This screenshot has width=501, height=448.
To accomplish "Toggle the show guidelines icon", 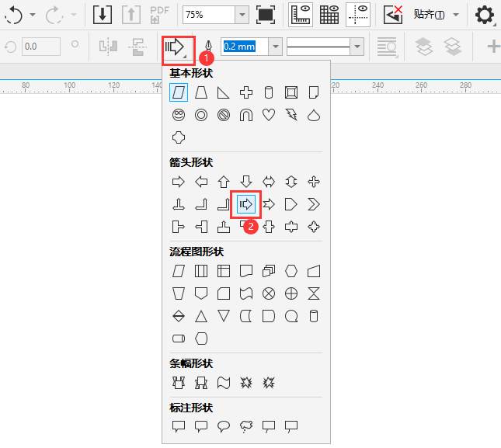I will point(358,15).
